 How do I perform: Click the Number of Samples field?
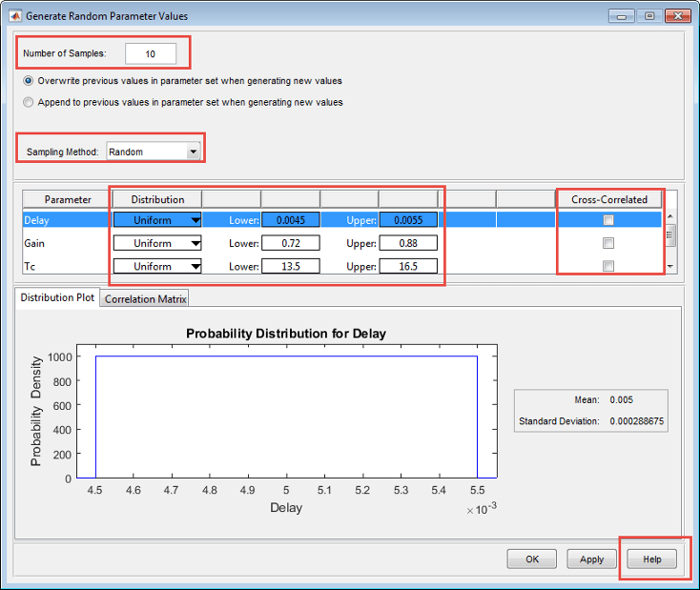point(151,54)
